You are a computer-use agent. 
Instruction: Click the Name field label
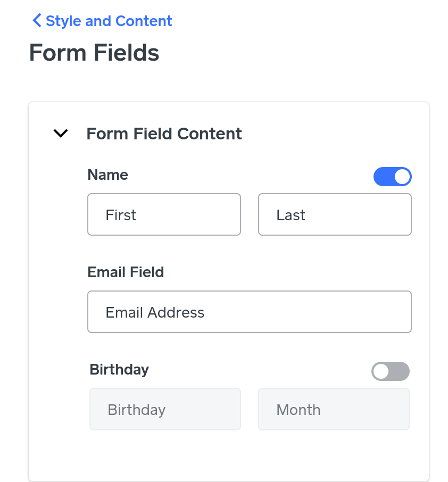107,174
